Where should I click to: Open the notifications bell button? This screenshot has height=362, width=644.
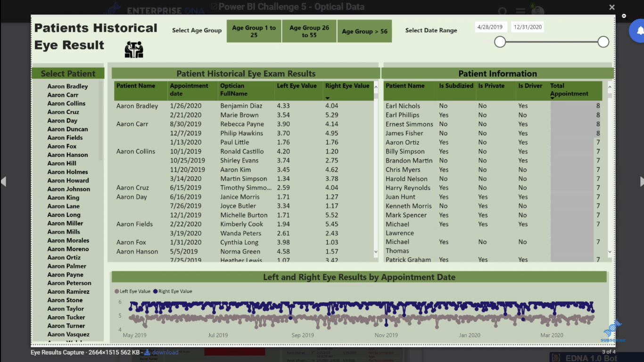coord(638,31)
